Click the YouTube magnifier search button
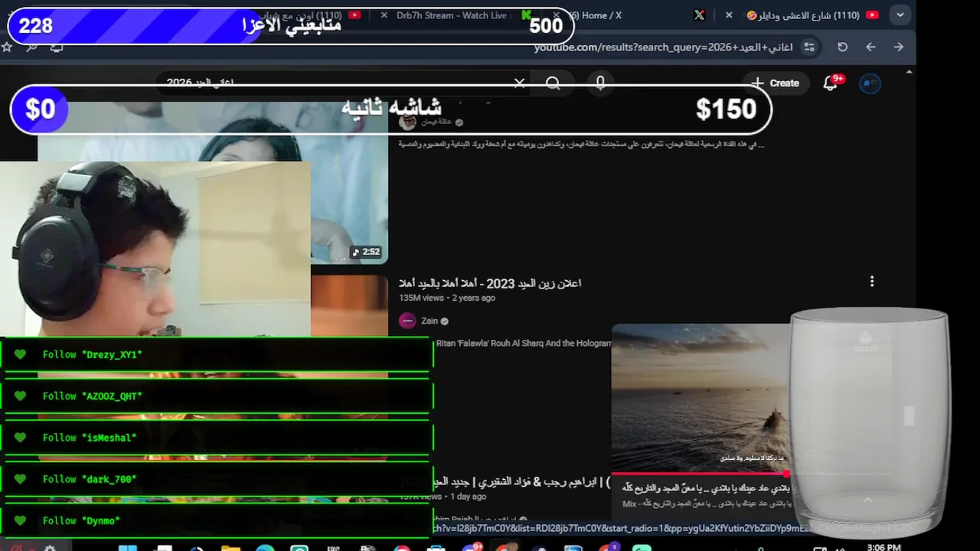 click(553, 83)
